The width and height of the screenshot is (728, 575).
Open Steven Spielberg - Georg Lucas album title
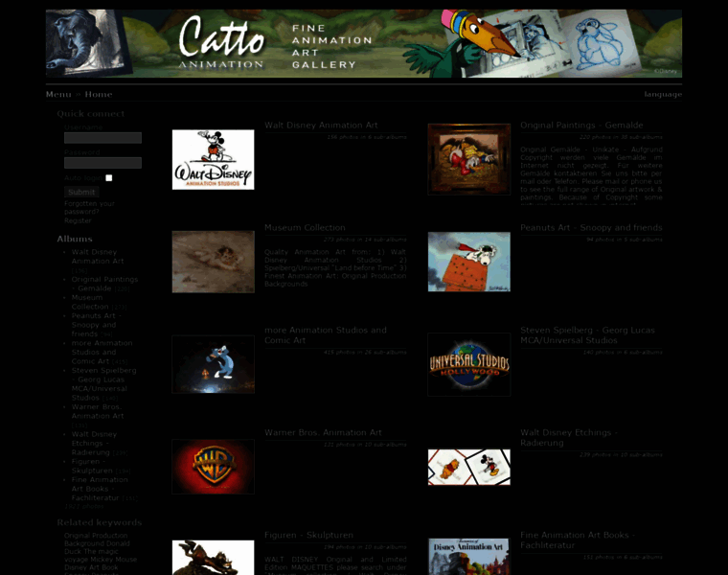pos(587,334)
